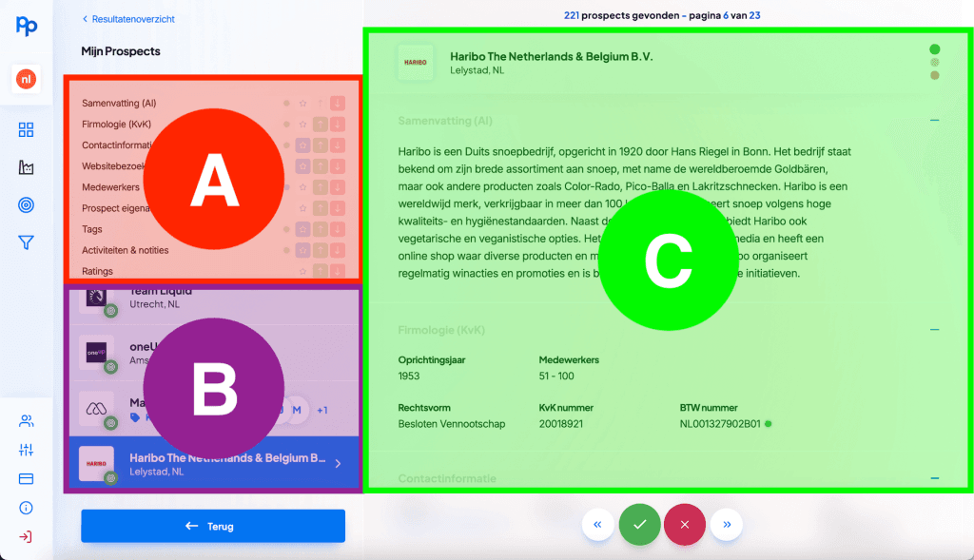Click the factory companies icon in sidebar
Image resolution: width=974 pixels, height=560 pixels.
click(x=27, y=167)
